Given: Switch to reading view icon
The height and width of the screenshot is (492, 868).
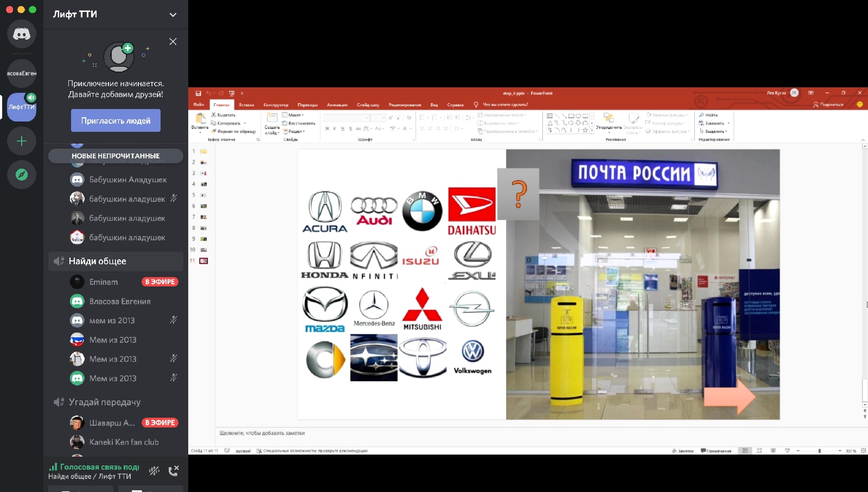Looking at the screenshot, I should pos(773,451).
